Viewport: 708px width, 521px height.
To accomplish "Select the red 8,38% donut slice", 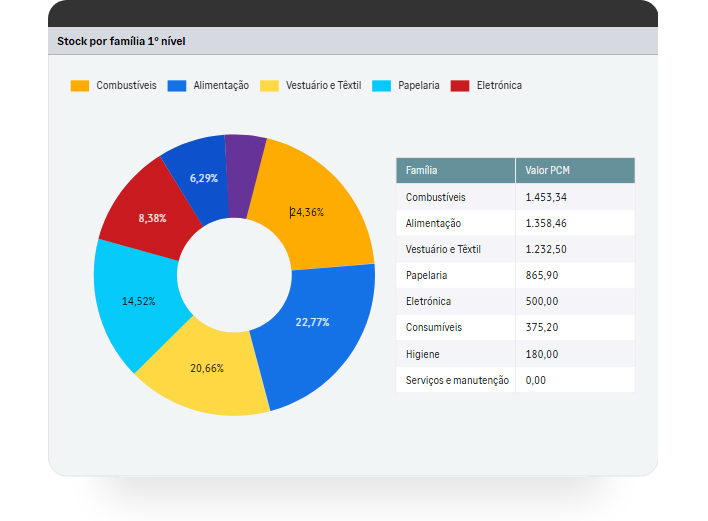I will click(152, 217).
